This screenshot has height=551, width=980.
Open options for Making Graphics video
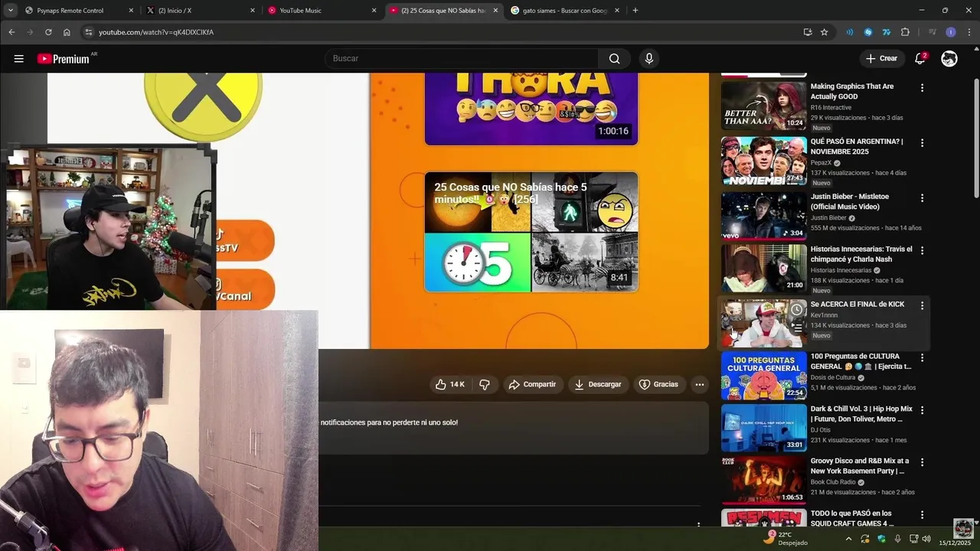(922, 88)
